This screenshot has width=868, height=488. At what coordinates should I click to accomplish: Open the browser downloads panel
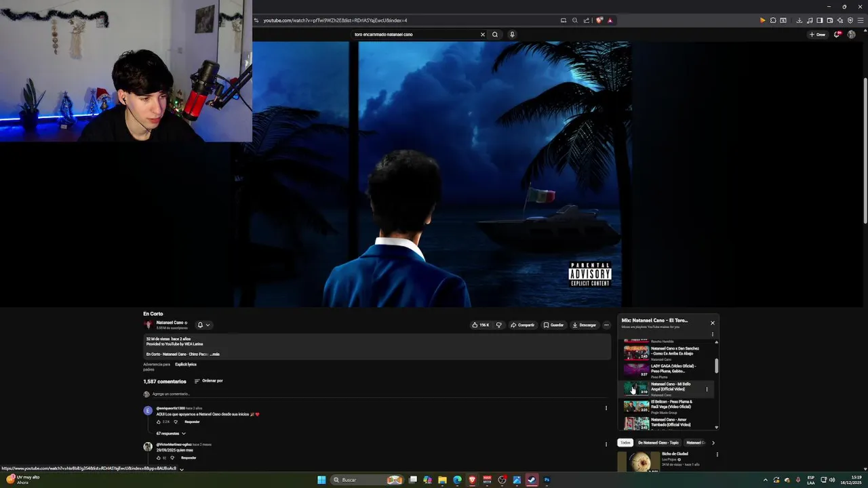pos(800,20)
